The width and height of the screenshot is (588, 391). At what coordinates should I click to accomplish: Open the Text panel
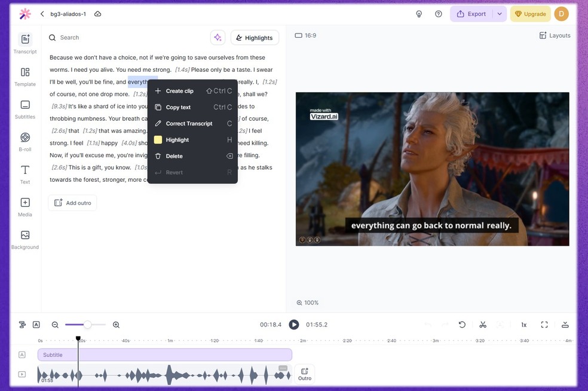[25, 175]
